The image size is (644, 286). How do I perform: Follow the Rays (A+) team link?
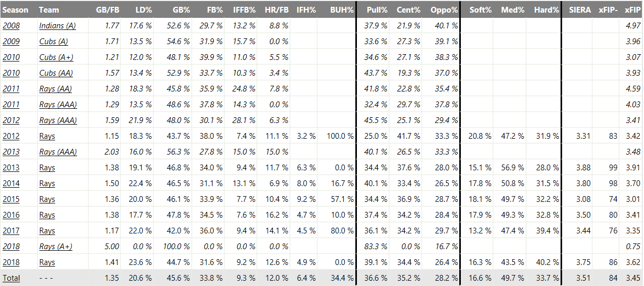pyautogui.click(x=56, y=247)
